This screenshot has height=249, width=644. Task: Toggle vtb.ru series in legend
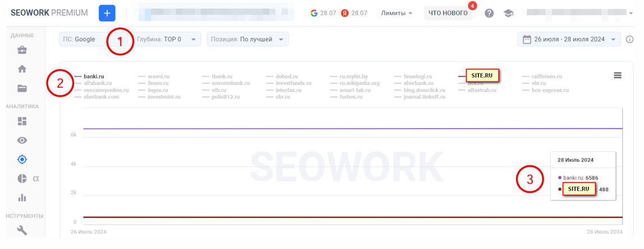point(214,90)
